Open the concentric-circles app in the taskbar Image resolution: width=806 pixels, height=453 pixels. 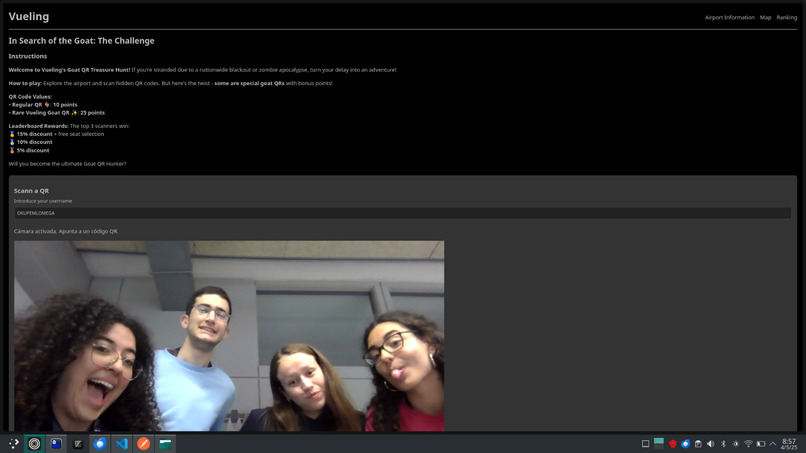coord(34,443)
